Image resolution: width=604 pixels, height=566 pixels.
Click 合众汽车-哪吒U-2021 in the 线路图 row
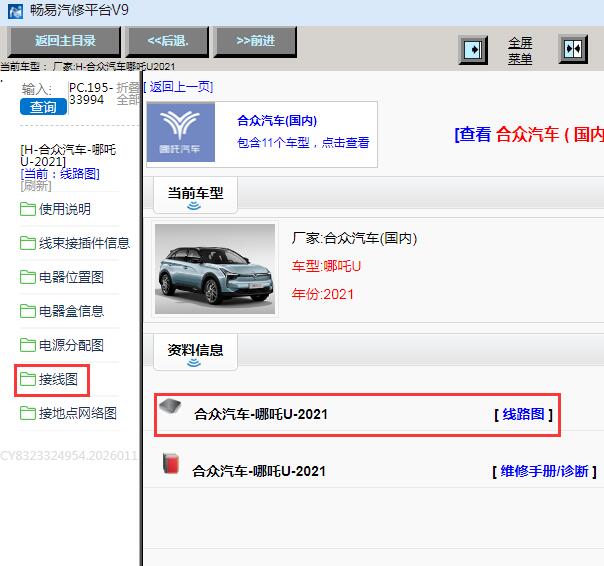(261, 414)
